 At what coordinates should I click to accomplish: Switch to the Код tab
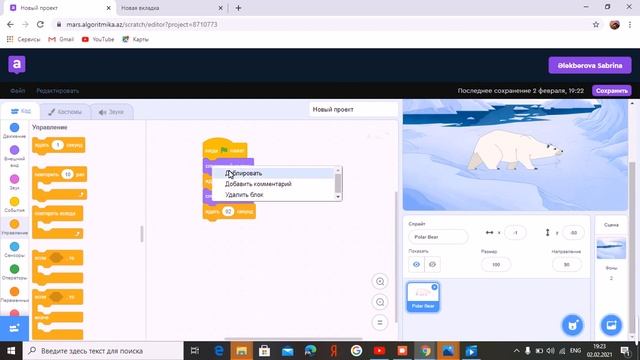20,111
